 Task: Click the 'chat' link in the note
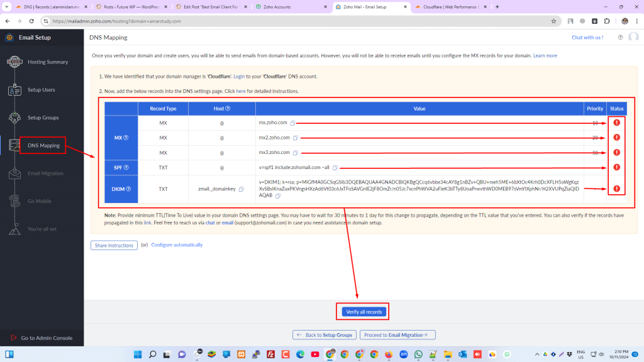[210, 223]
